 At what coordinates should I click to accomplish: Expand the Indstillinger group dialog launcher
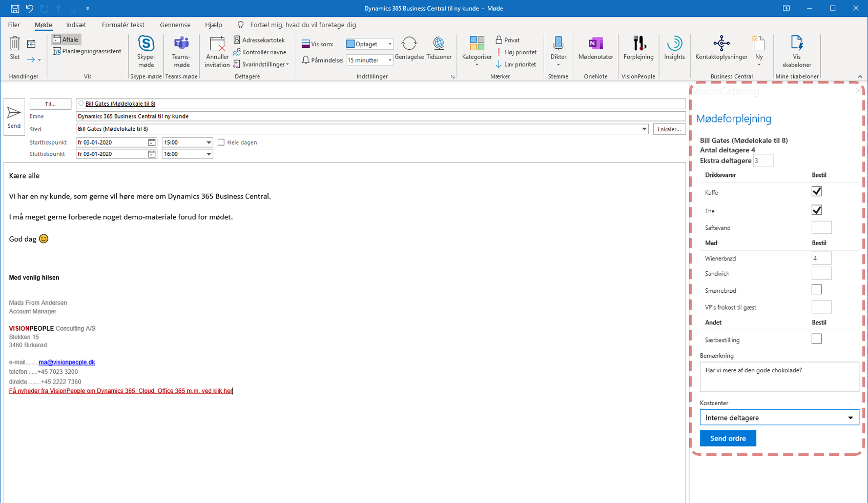(x=452, y=77)
